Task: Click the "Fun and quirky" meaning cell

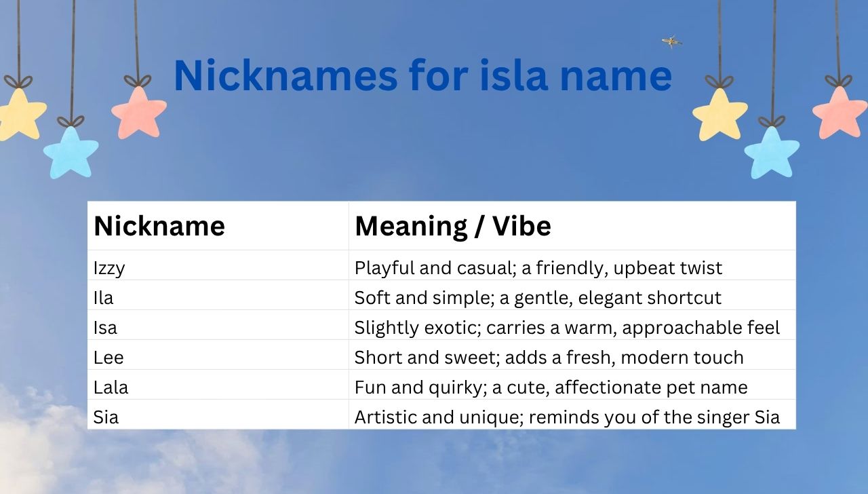Action: click(x=551, y=387)
